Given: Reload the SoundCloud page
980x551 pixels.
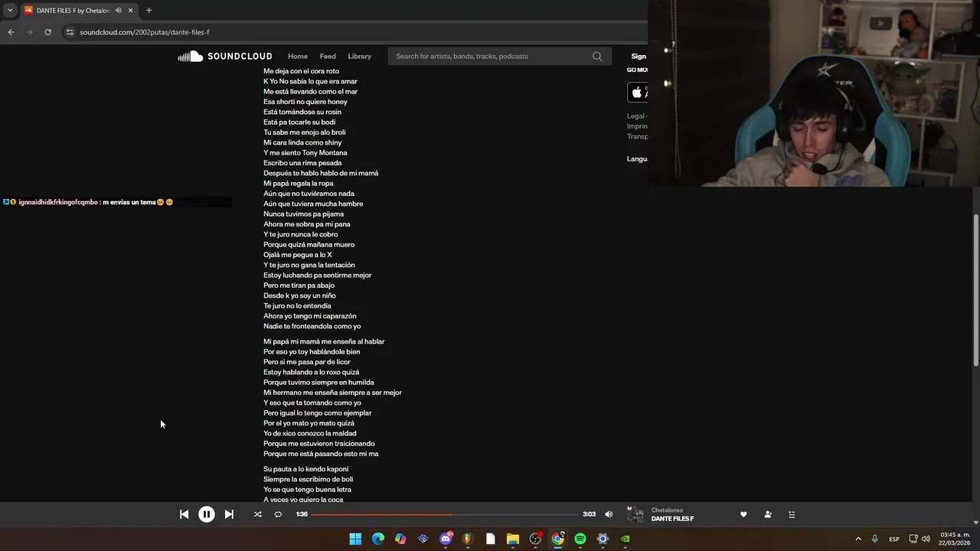Looking at the screenshot, I should tap(47, 32).
